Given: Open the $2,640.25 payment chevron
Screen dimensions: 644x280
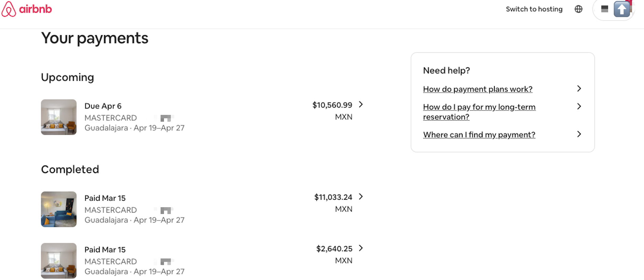Looking at the screenshot, I should [x=361, y=248].
